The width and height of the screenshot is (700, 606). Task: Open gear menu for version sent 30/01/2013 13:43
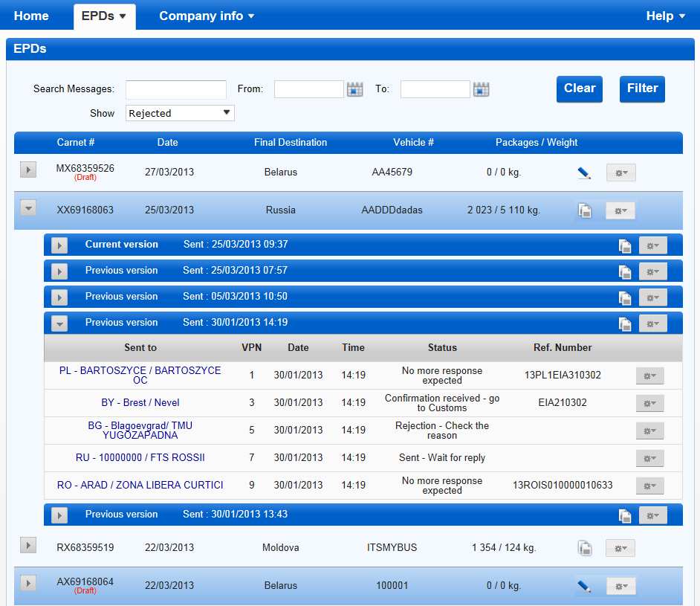coord(652,515)
